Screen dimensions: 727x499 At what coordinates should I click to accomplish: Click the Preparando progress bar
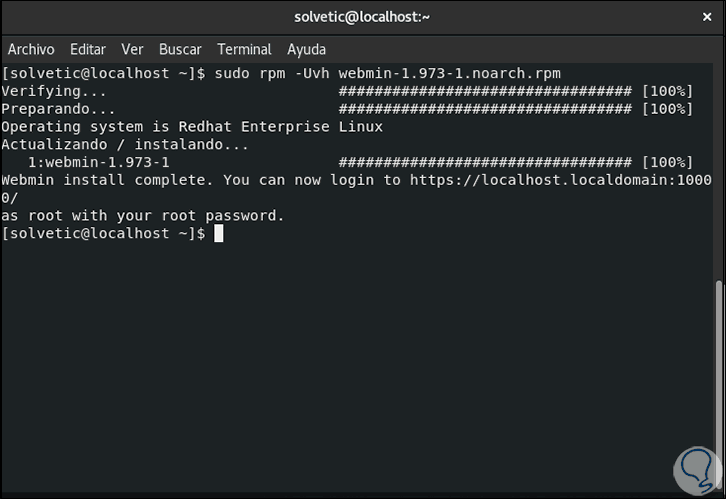tap(485, 109)
